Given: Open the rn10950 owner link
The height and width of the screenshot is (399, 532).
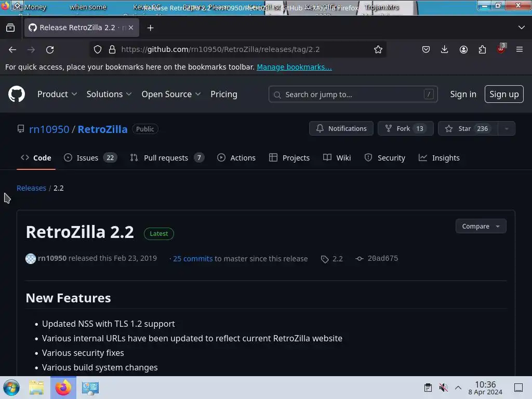Looking at the screenshot, I should coord(49,129).
